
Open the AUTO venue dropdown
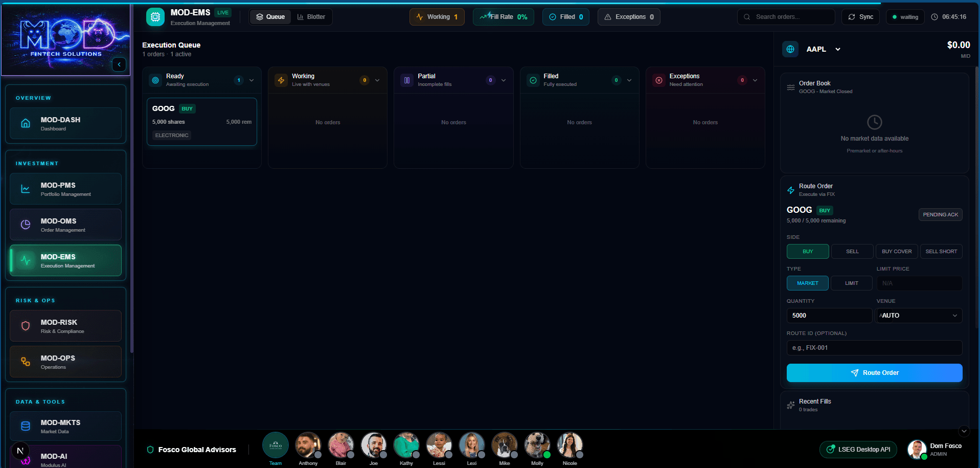click(x=919, y=316)
